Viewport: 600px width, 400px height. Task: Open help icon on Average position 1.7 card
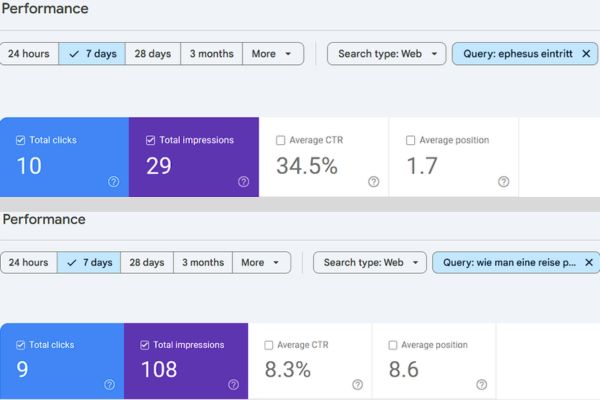(x=503, y=182)
